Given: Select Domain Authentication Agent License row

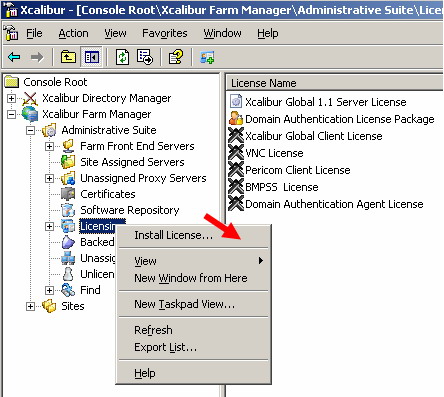Looking at the screenshot, I should coord(334,204).
